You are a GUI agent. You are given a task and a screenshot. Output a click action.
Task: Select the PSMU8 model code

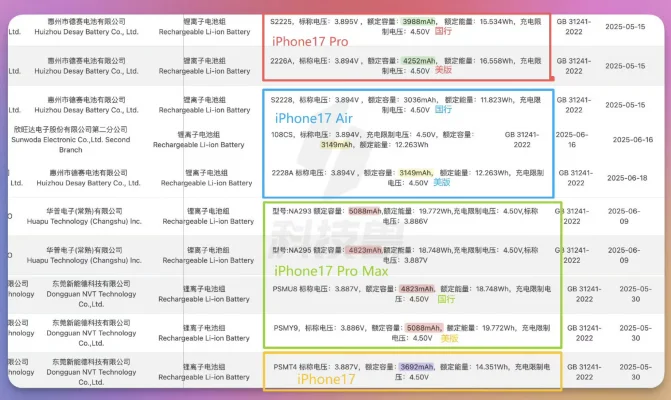point(285,289)
